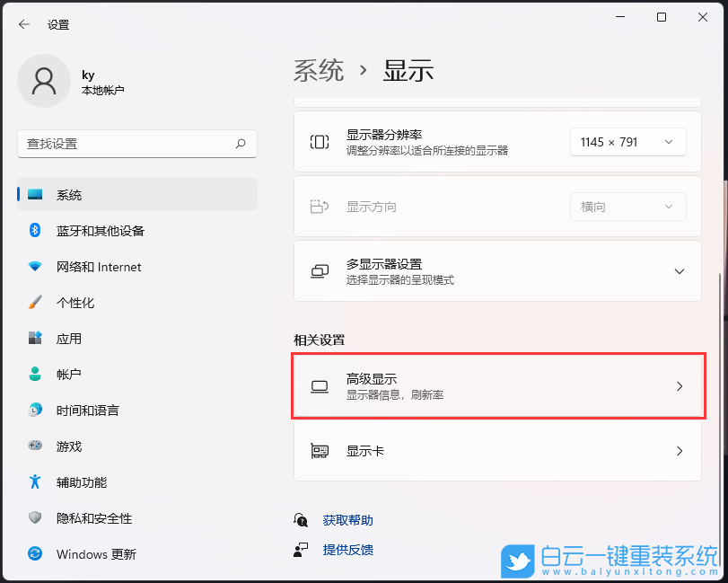The height and width of the screenshot is (583, 728).
Task: Open 隐私和安全性 settings page
Action: click(x=35, y=519)
